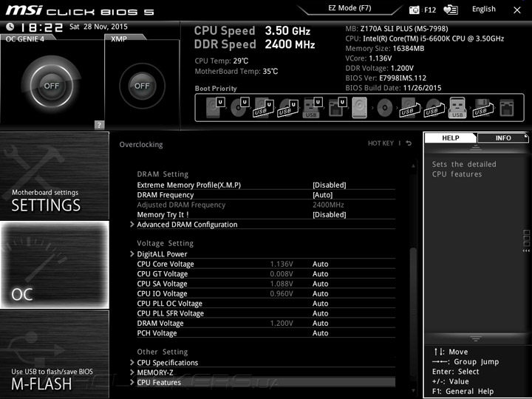Change language from English
The image size is (532, 399).
[483, 9]
